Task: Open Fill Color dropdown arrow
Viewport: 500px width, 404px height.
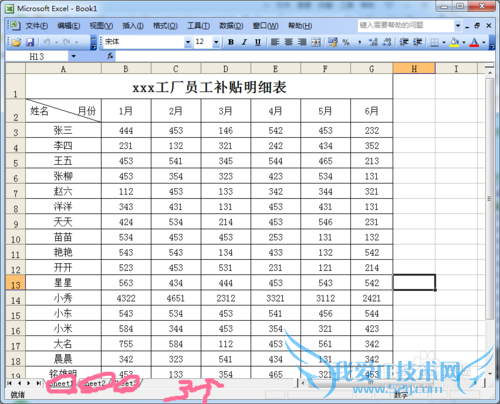Action: click(464, 42)
